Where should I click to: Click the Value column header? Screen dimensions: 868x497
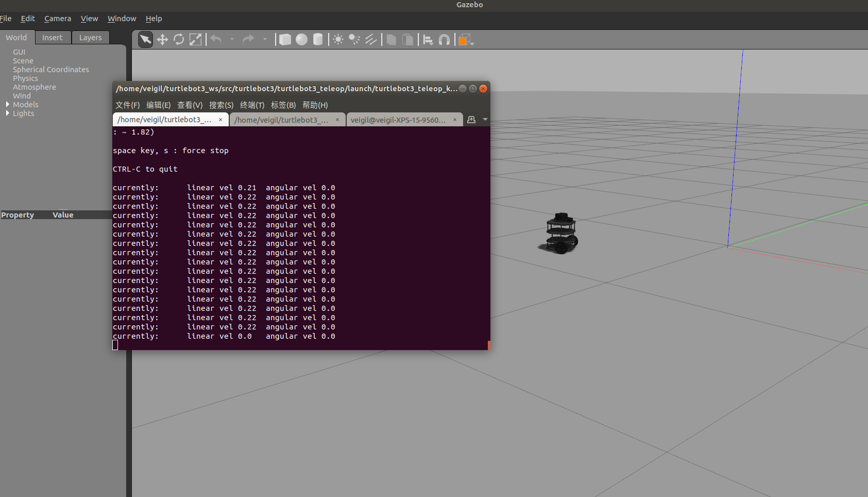(63, 215)
